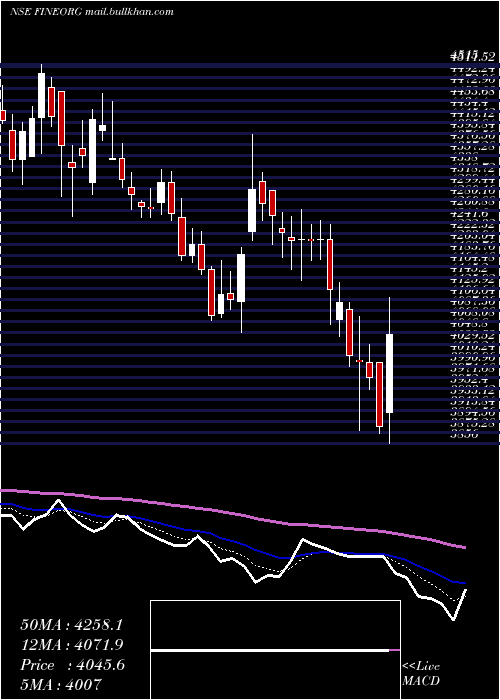Screen dimensions: 500x700
Task: Click the pink 50MA line
Action: (232, 513)
